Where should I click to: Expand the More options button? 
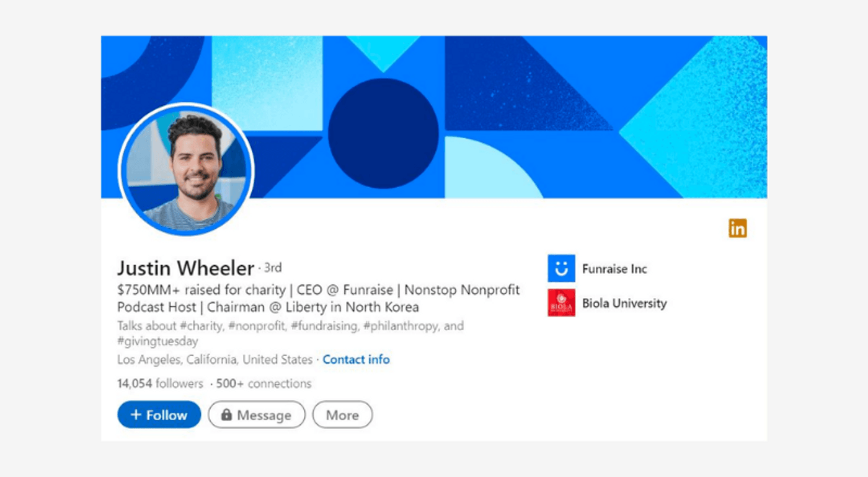[x=342, y=415]
